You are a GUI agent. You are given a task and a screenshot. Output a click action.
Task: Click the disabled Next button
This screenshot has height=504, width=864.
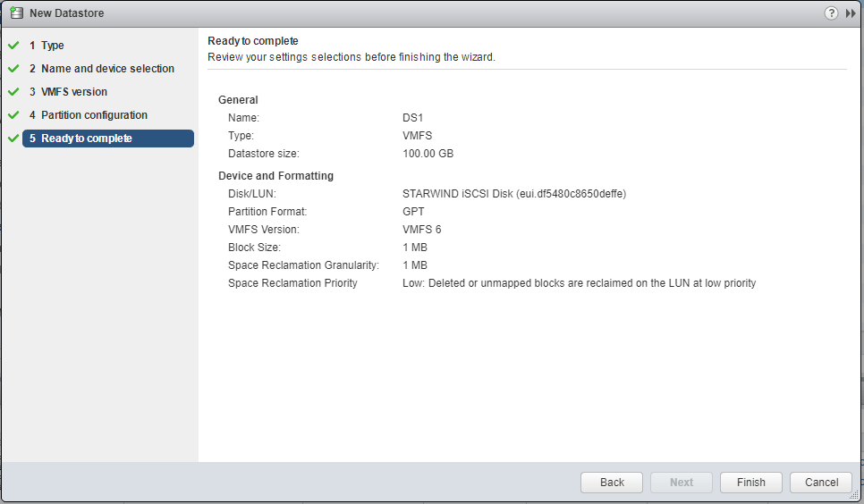[681, 483]
